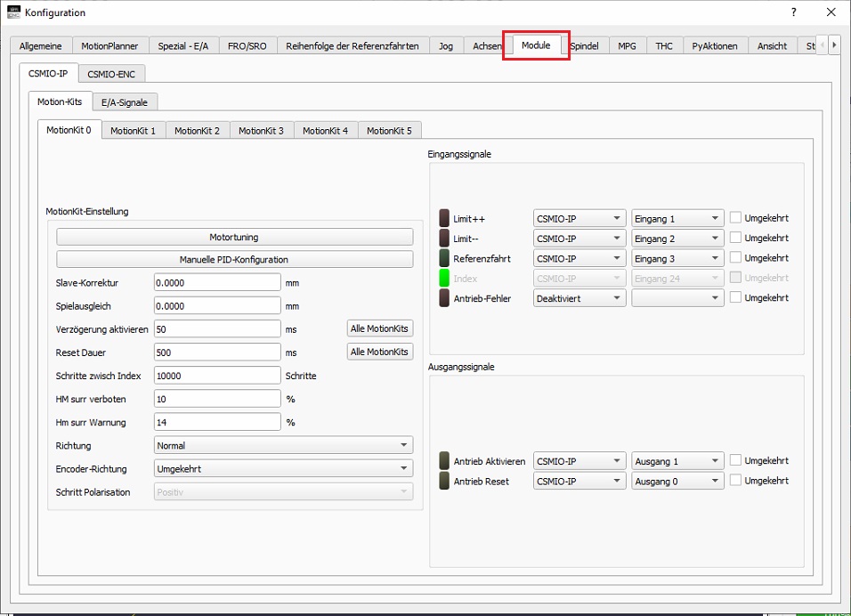851x616 pixels.
Task: Open Manuelle PID-Konfiguration
Action: click(234, 260)
